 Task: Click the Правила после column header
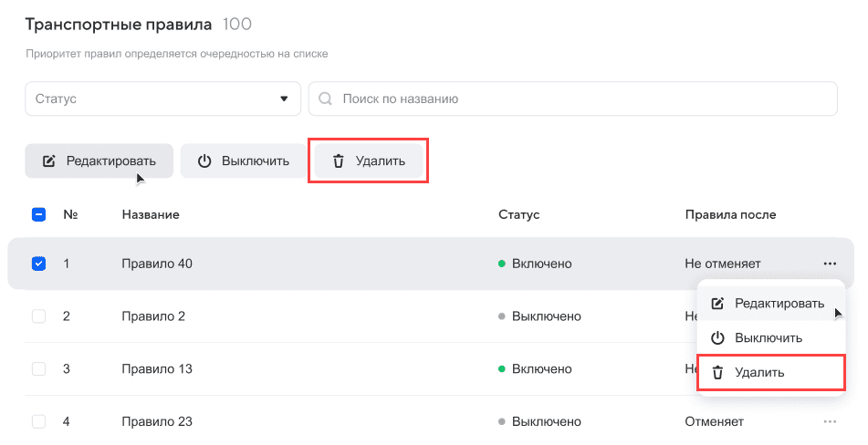click(x=730, y=214)
